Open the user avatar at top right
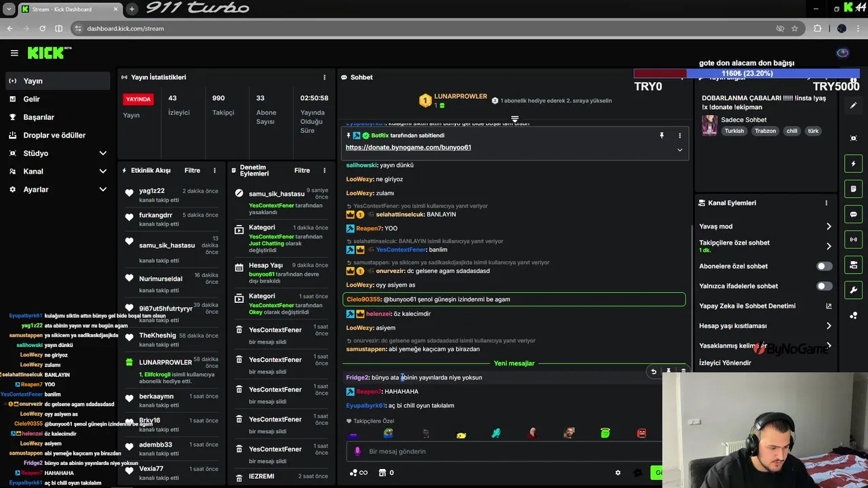 843,53
